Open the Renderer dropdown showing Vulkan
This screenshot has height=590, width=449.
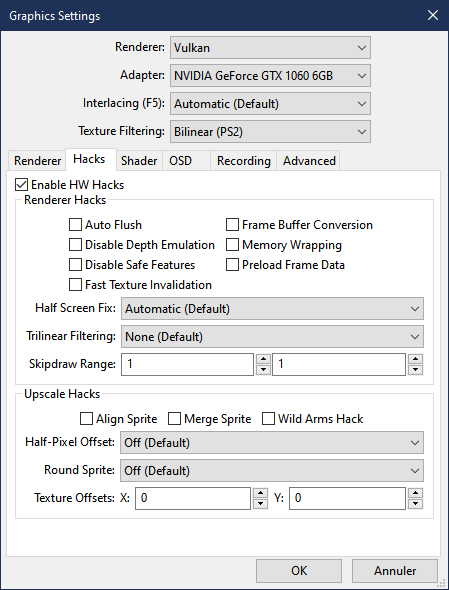pyautogui.click(x=270, y=47)
